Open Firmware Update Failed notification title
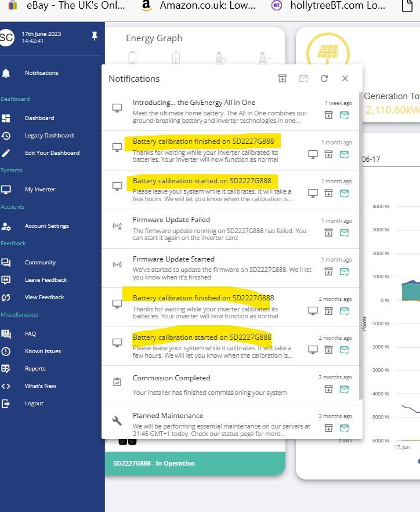 pyautogui.click(x=171, y=220)
